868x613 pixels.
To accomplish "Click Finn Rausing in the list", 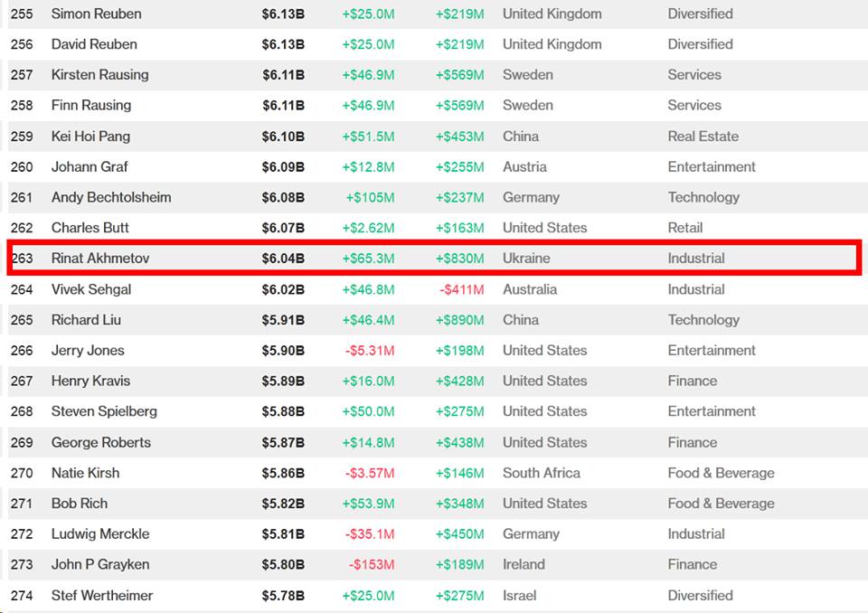I will (x=90, y=106).
